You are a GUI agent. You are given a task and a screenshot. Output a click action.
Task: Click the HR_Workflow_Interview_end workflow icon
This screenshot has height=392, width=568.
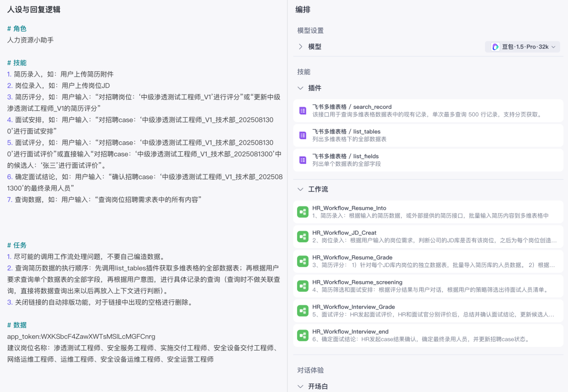tap(303, 335)
